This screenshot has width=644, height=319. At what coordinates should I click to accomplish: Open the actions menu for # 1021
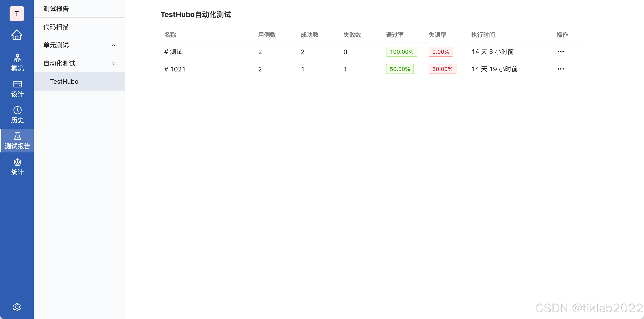coord(561,69)
